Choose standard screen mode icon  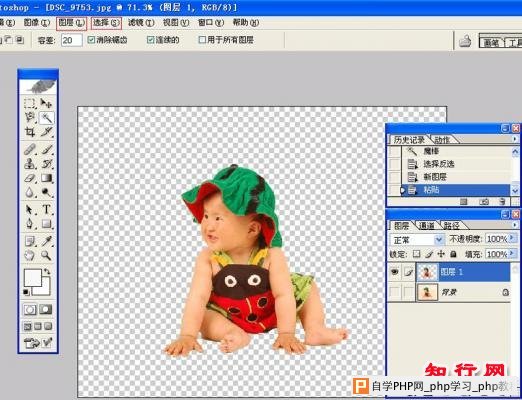27,326
